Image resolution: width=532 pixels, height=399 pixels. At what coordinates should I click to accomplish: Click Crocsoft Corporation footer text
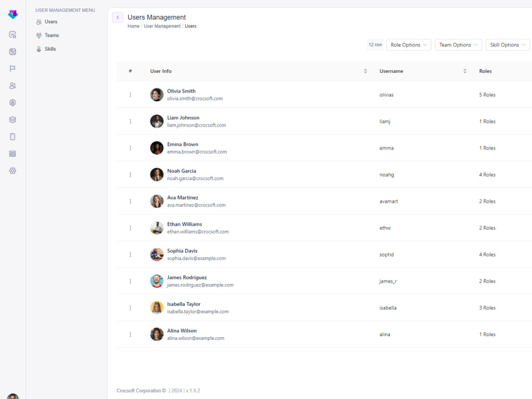[x=141, y=390]
